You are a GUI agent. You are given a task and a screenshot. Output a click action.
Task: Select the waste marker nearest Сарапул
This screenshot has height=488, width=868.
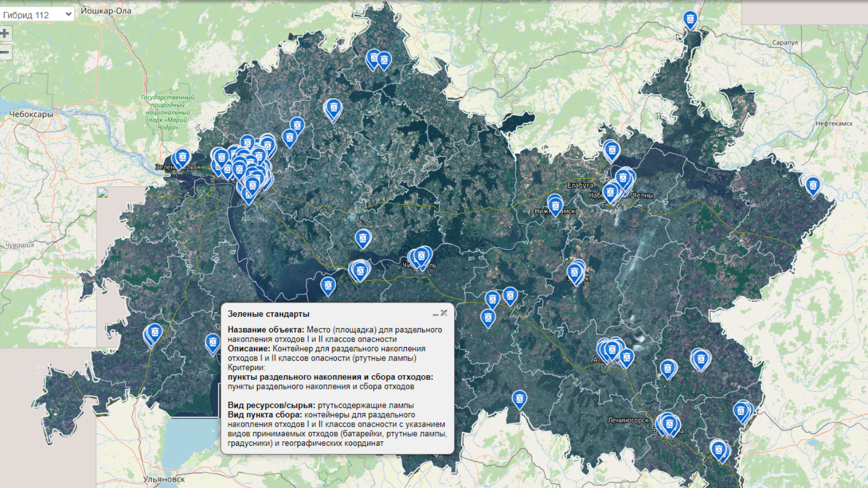pos(690,20)
